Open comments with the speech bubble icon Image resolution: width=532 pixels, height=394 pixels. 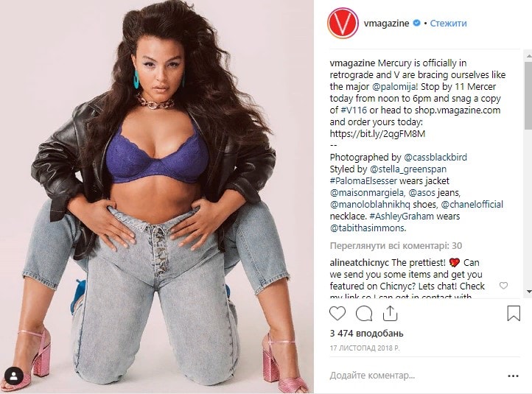tap(364, 313)
